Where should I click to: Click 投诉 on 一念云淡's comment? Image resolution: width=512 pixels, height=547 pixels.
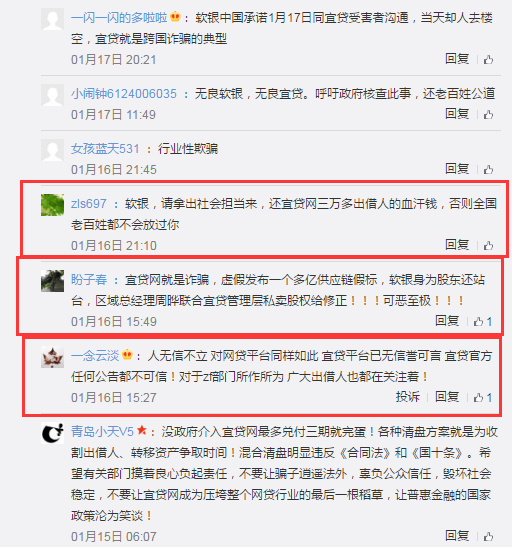coord(407,397)
